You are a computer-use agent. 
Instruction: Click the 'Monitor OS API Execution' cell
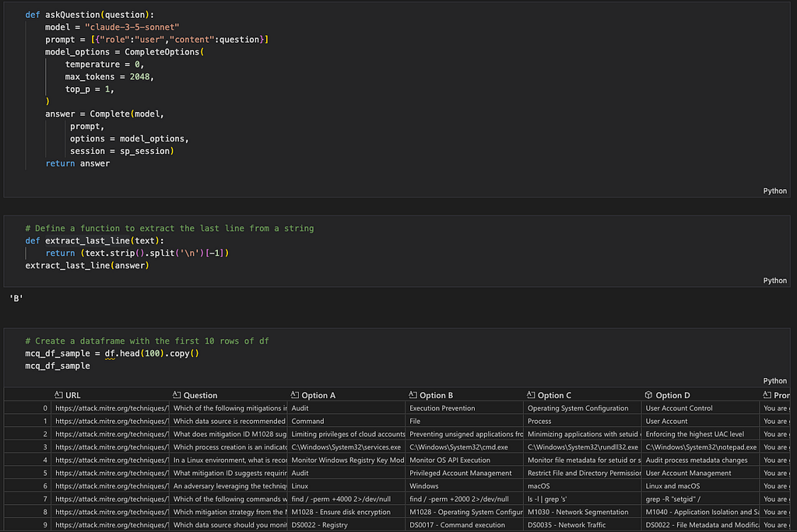click(x=464, y=460)
